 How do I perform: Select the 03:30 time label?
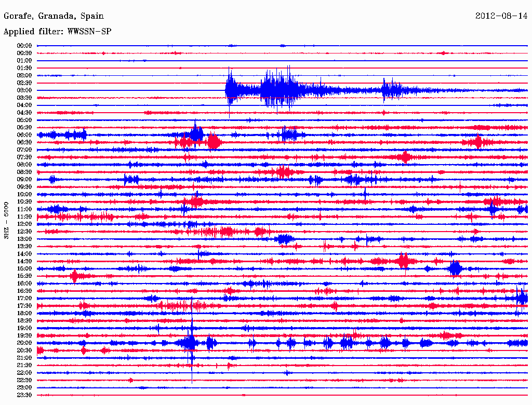click(24, 98)
